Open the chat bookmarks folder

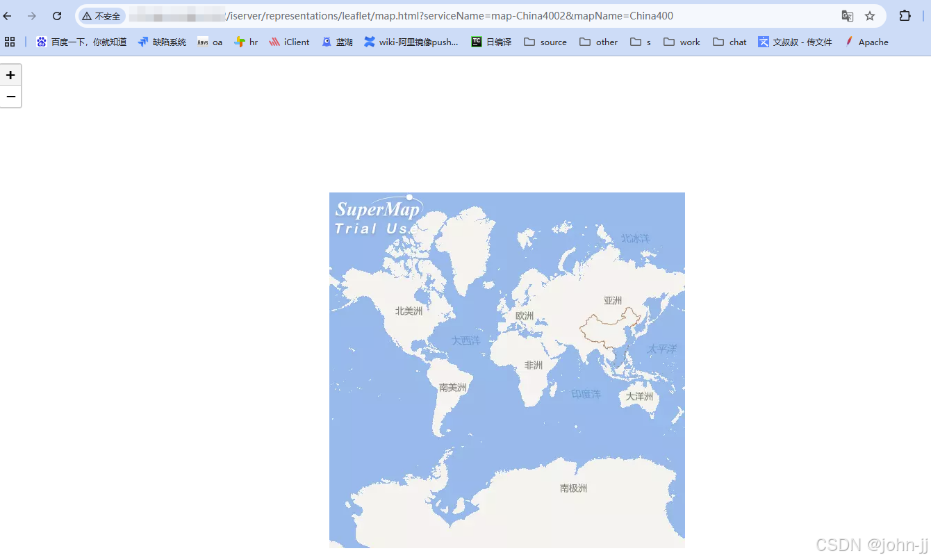coord(730,42)
